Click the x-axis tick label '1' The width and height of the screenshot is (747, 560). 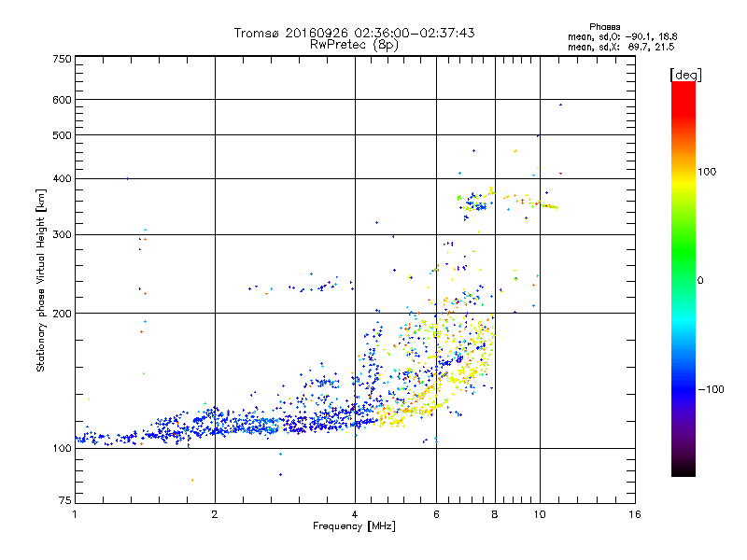[x=75, y=514]
